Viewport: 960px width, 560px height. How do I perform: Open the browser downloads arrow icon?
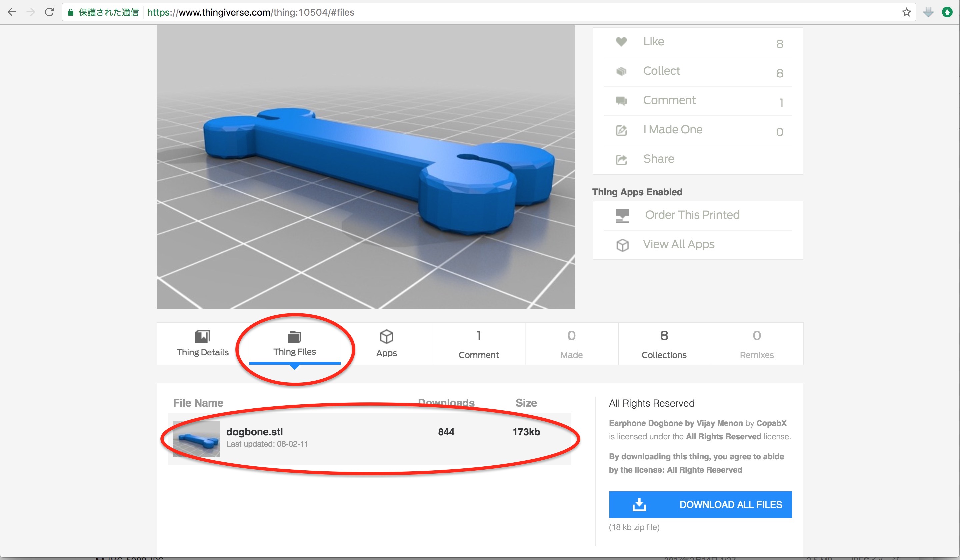928,12
